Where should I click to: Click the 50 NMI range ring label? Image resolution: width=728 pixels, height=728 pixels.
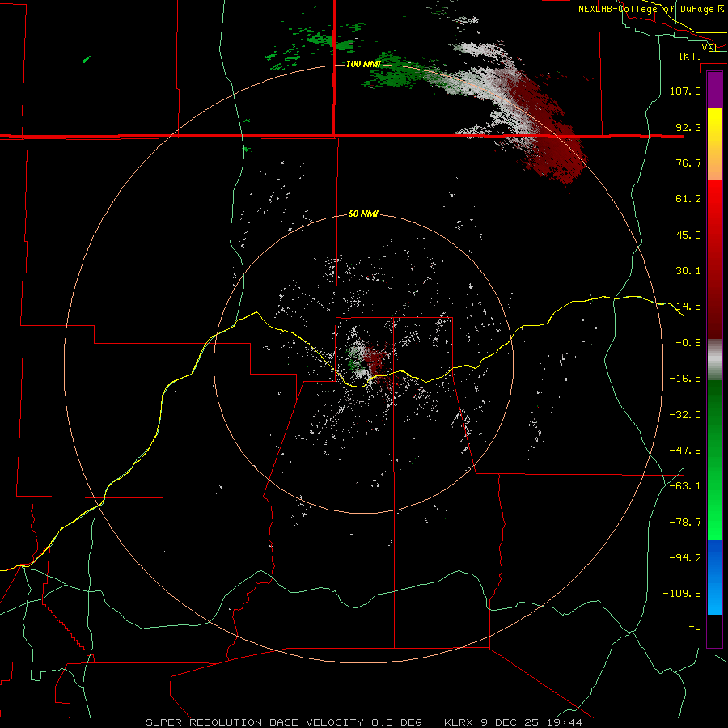(363, 214)
